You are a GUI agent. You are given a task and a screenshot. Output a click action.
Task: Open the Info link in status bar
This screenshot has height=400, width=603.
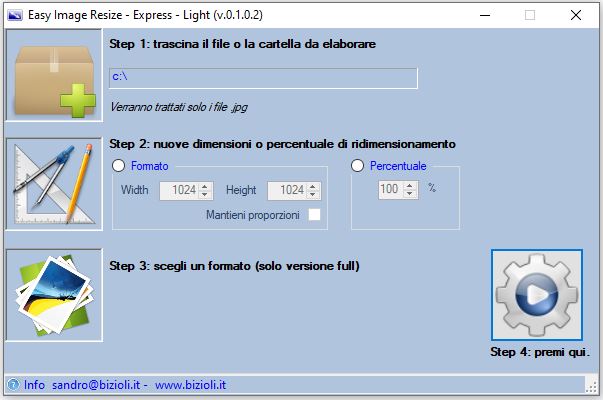click(34, 385)
